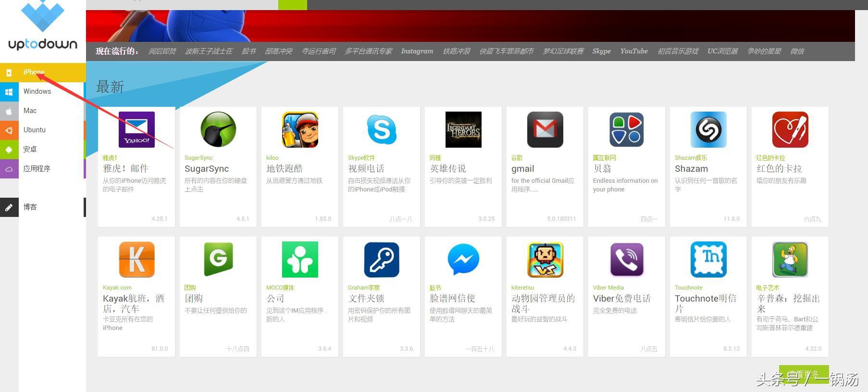Open the MOCO green app icon
Image resolution: width=868 pixels, height=392 pixels.
pyautogui.click(x=300, y=259)
